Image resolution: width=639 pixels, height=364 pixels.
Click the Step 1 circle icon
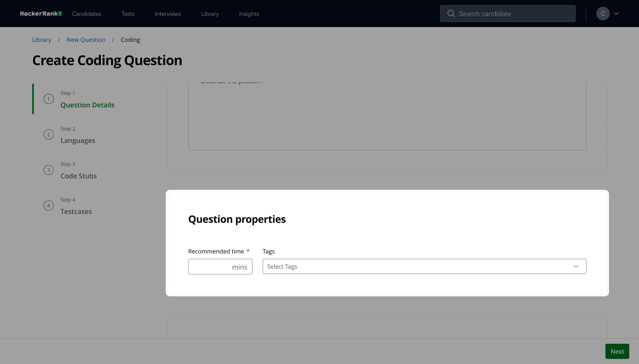48,99
